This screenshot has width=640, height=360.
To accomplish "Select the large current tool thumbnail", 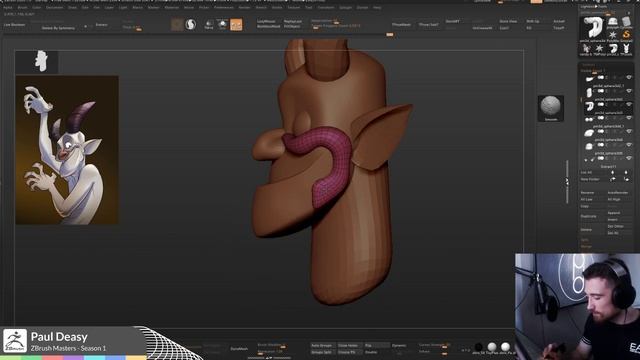I will pyautogui.click(x=592, y=28).
